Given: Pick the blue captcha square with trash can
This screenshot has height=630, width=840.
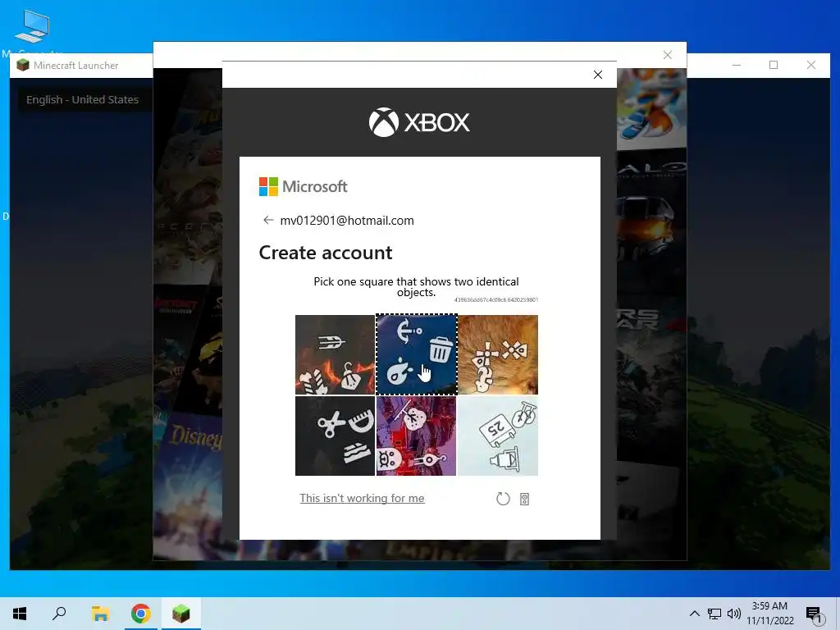Looking at the screenshot, I should click(x=416, y=354).
